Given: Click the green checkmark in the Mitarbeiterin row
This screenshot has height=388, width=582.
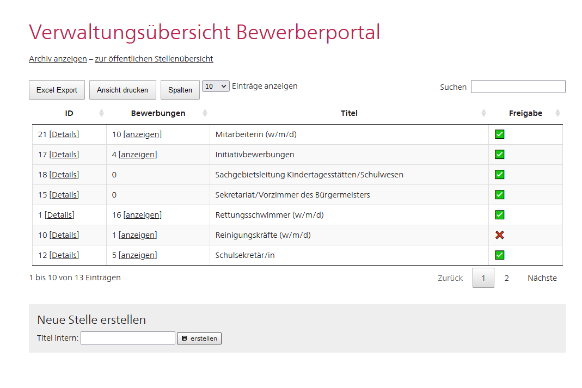Looking at the screenshot, I should point(499,134).
